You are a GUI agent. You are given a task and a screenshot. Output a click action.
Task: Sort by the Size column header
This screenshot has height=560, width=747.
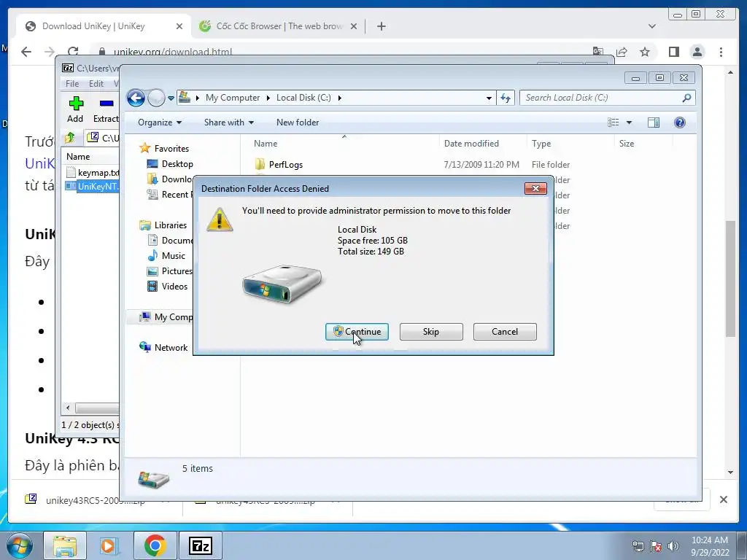pyautogui.click(x=627, y=144)
